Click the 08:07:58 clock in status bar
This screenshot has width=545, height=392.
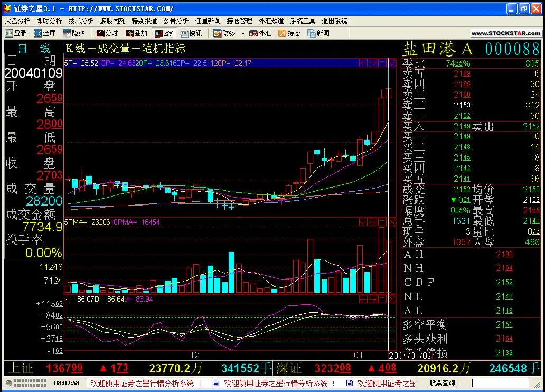(67, 384)
